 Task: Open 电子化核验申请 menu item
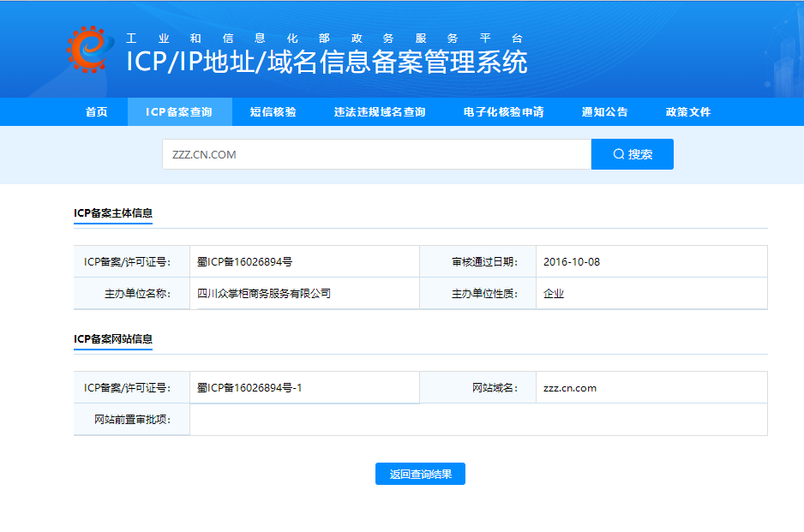tap(503, 111)
